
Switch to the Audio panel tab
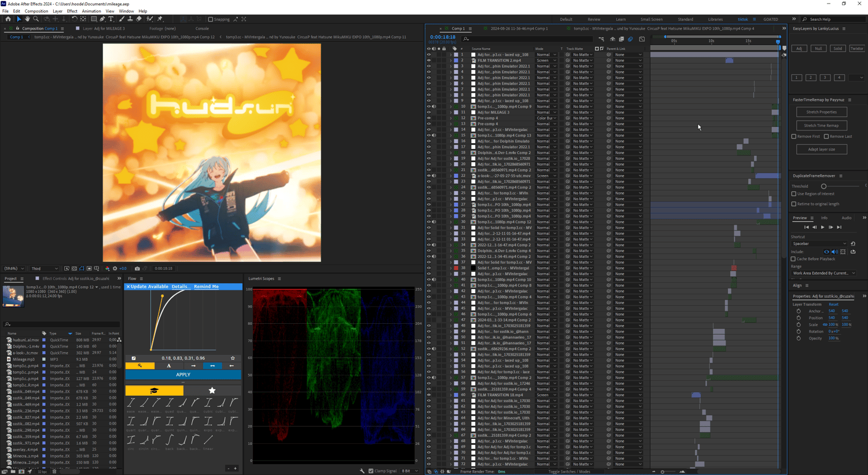pos(846,218)
